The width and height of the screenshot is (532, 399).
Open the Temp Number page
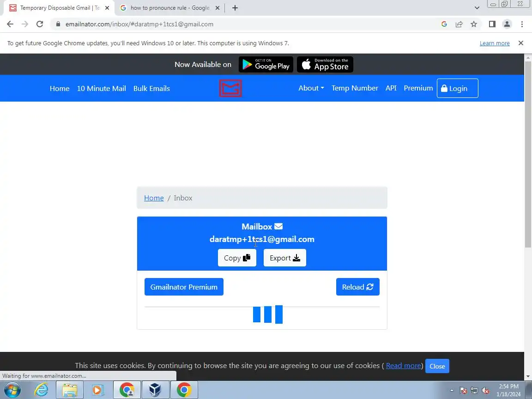(355, 88)
